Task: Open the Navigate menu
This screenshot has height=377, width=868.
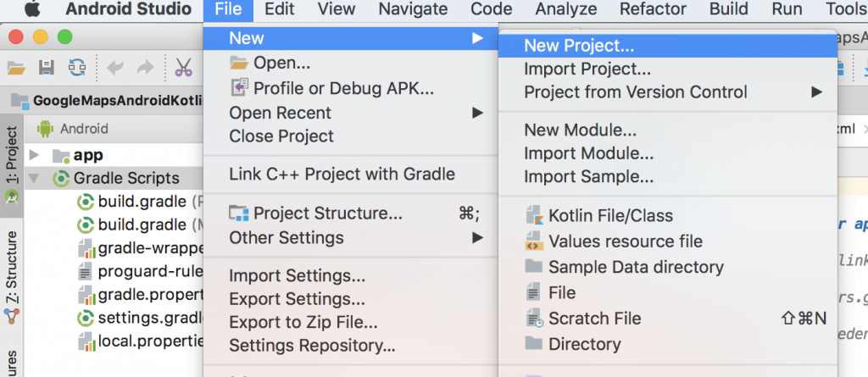Action: (x=413, y=9)
